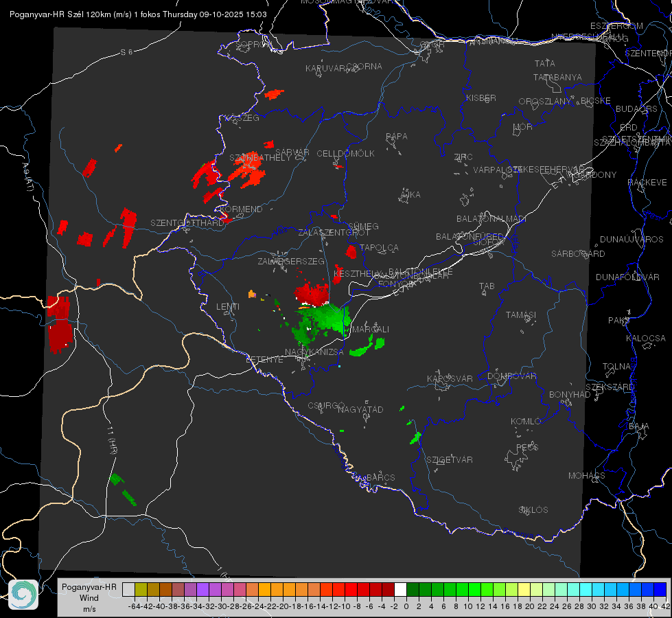Click the 'A9 (AT)' road label
The image size is (672, 618).
coord(29,177)
